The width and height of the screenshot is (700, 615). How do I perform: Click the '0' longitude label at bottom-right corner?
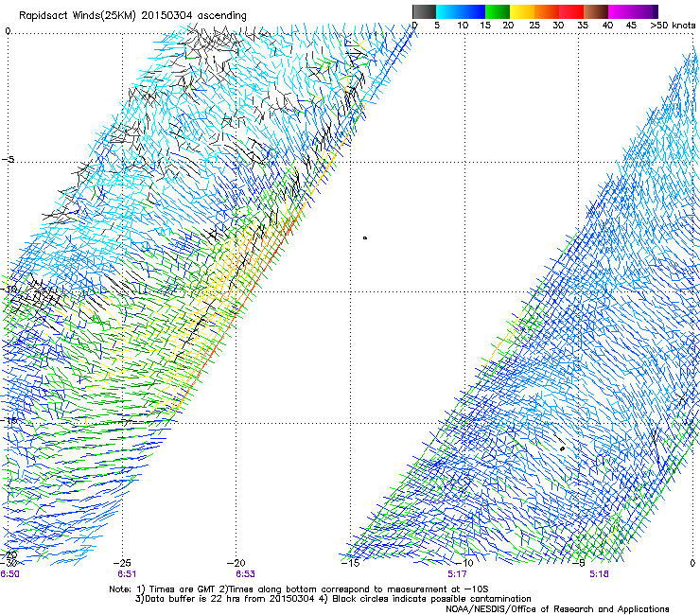(692, 563)
